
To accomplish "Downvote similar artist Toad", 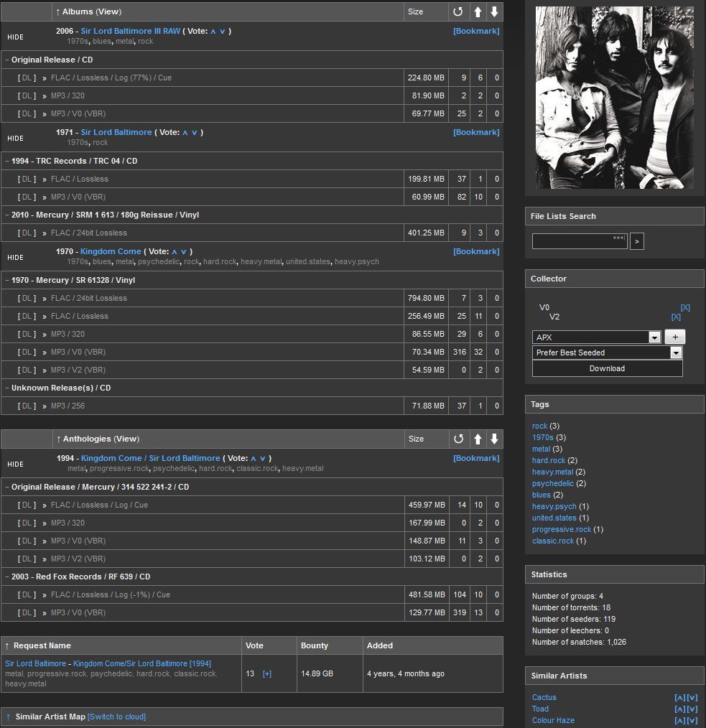I will click(692, 709).
